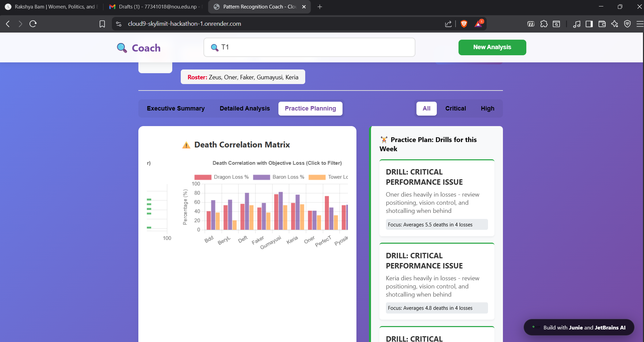Click the Oner bars in the chart

(x=314, y=220)
